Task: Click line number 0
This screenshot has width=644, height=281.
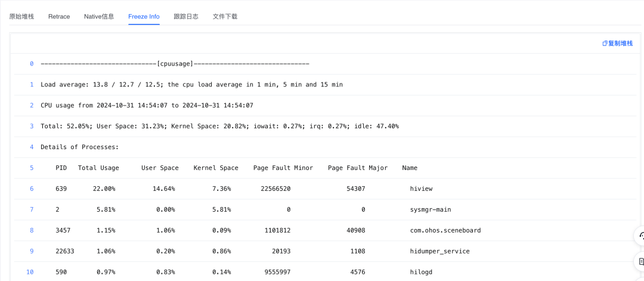Action: [32, 64]
